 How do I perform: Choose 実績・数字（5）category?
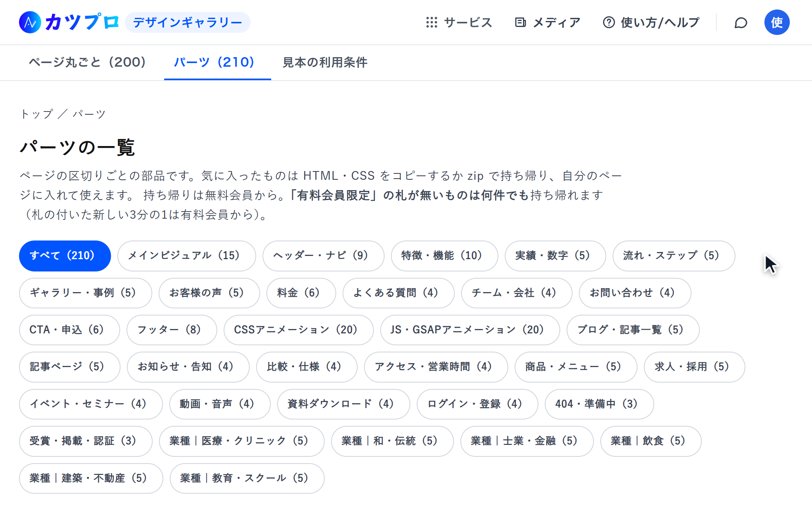click(555, 256)
